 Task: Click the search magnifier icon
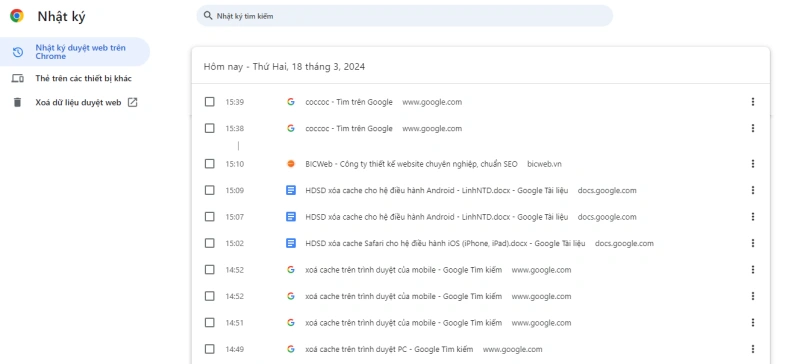(x=208, y=16)
